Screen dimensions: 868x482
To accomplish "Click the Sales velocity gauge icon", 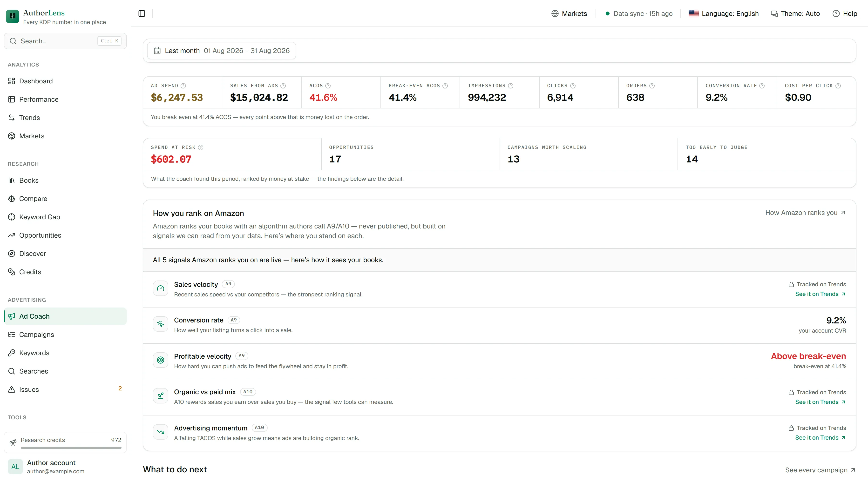I will tap(160, 288).
